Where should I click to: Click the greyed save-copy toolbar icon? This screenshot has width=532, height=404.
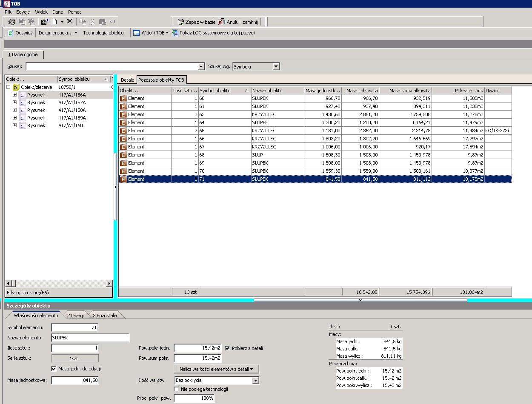coord(22,21)
